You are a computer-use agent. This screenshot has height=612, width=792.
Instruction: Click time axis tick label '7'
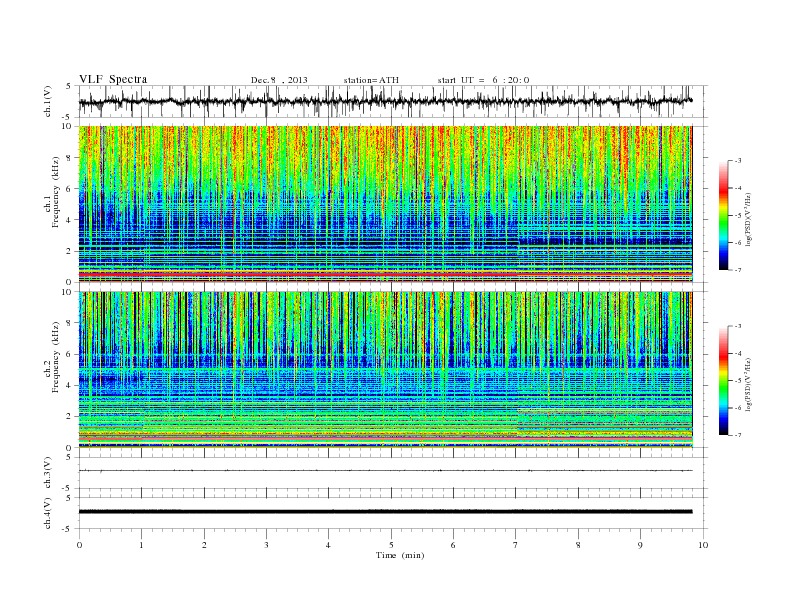click(x=516, y=545)
